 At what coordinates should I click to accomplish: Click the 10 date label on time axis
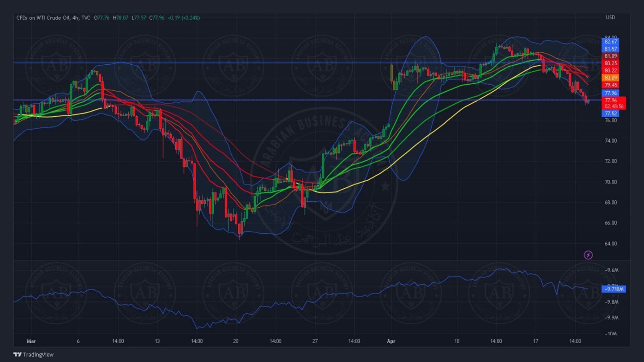point(457,341)
